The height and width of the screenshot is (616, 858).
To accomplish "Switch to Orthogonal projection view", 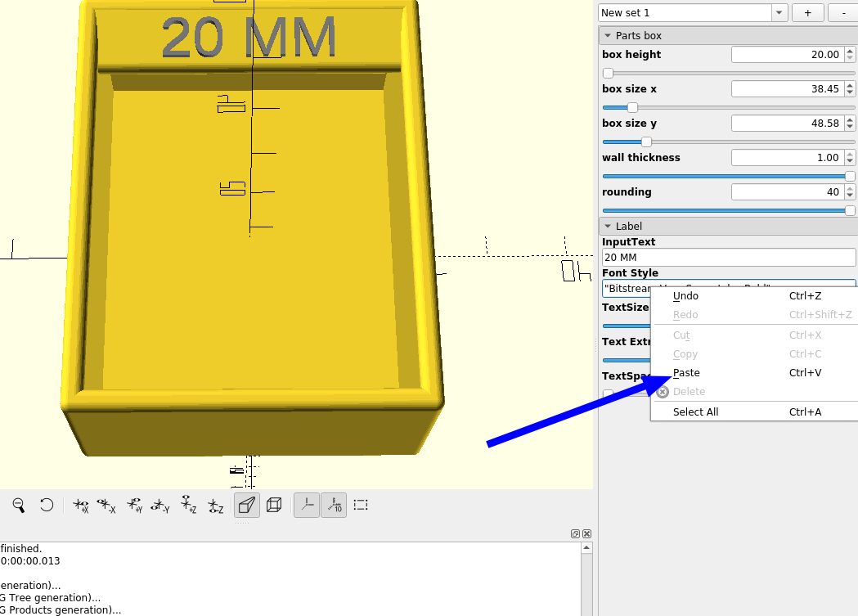I will 273,505.
